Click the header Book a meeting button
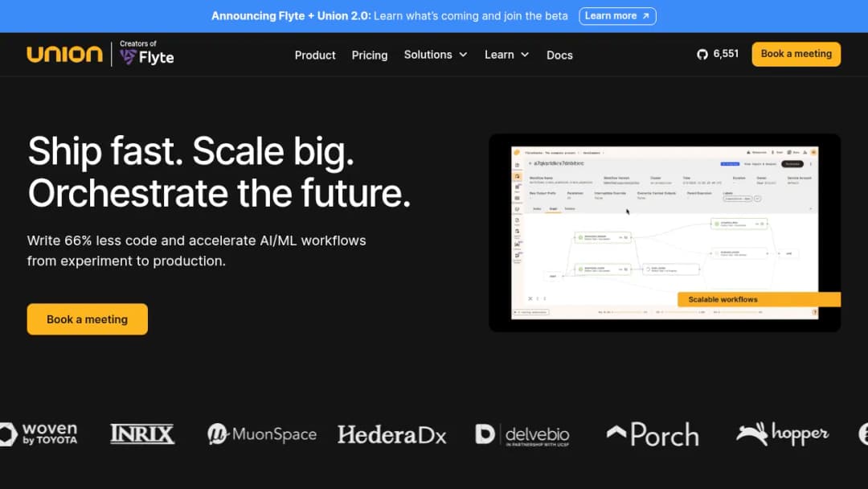868x489 pixels. click(796, 54)
